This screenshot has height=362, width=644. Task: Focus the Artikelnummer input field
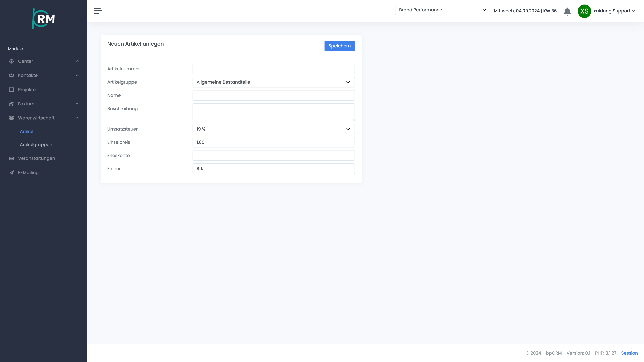pyautogui.click(x=274, y=69)
